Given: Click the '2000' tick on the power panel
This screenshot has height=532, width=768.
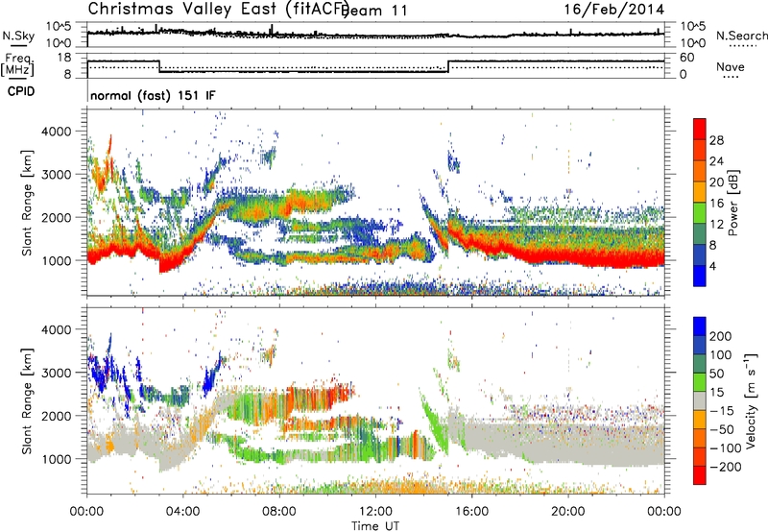Looking at the screenshot, I should click(x=56, y=217).
